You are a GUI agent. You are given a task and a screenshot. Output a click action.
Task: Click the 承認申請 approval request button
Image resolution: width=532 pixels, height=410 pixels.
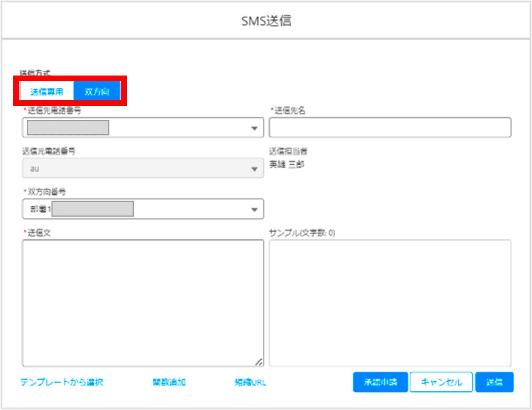(380, 382)
